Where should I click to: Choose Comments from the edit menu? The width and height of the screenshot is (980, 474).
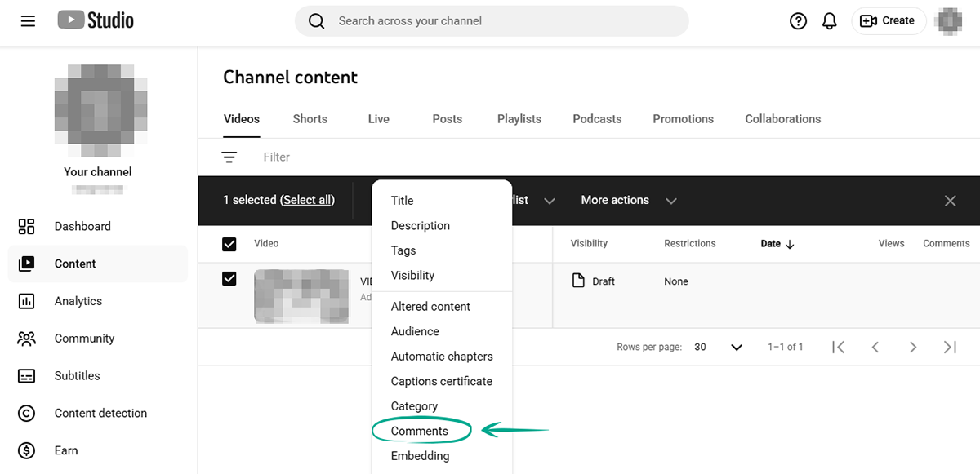(420, 431)
